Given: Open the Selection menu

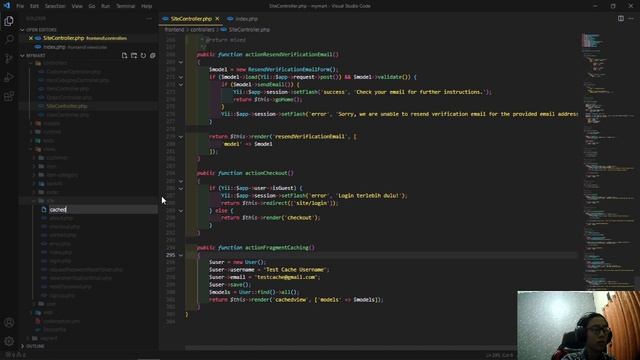Looking at the screenshot, I should [x=55, y=6].
